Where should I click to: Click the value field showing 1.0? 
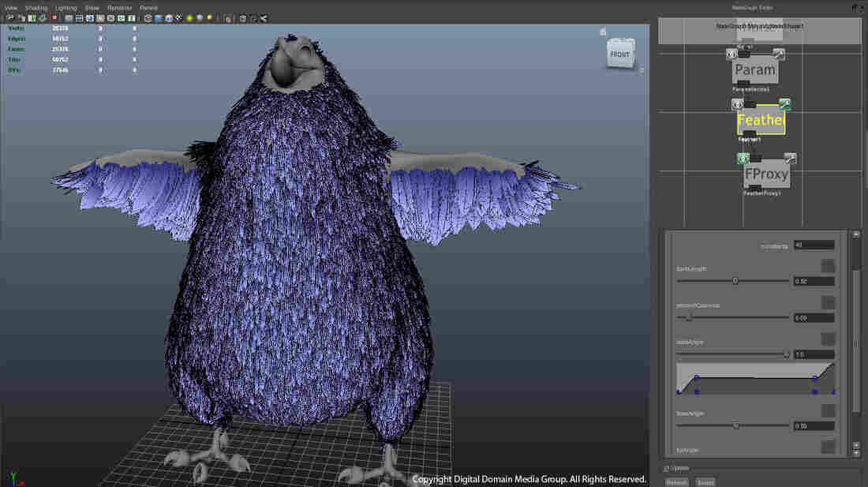click(x=814, y=354)
